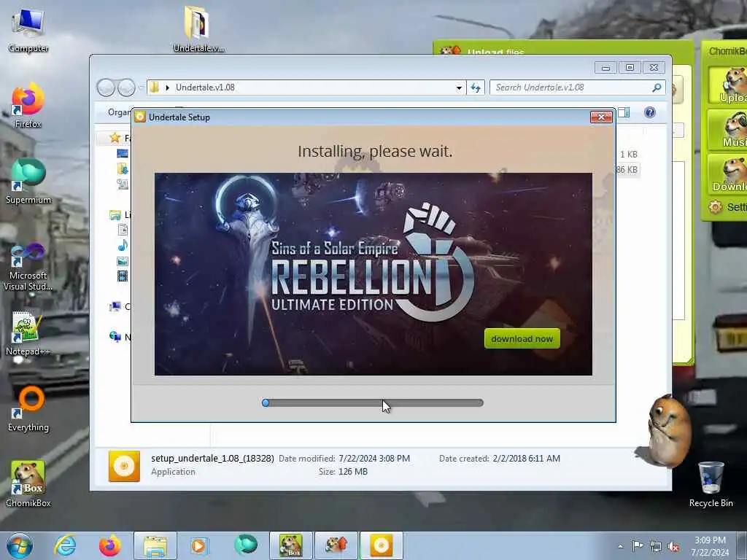Open the Organize menu in Explorer
Viewport: 747px width, 560px height.
point(119,112)
